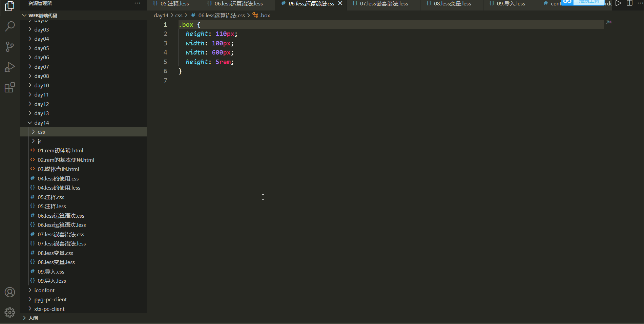Expand the day04 folder
Viewport: 644px width, 324px height.
coord(83,39)
